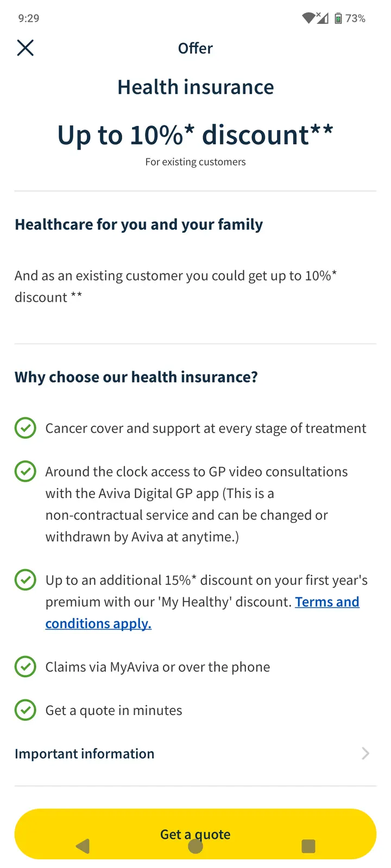Tap checkmark icon beside Cancer cover
The image size is (391, 868).
[26, 428]
